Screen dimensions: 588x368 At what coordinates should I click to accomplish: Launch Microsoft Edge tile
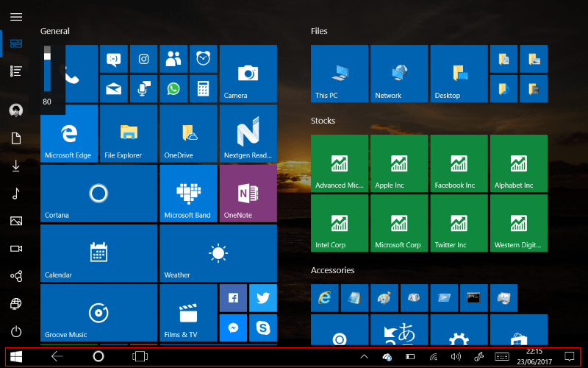tap(69, 134)
